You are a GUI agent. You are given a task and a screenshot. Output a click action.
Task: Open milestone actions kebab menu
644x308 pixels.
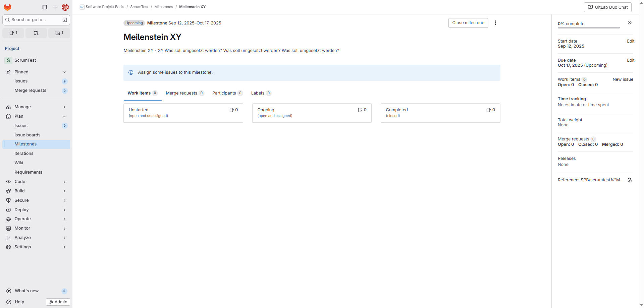[x=495, y=23]
